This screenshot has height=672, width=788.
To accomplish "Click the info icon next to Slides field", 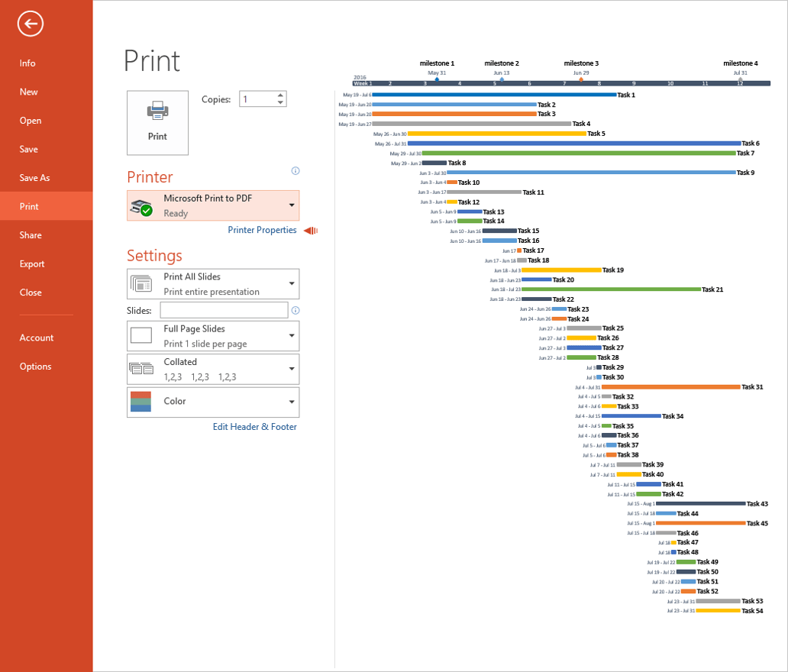I will tap(295, 310).
